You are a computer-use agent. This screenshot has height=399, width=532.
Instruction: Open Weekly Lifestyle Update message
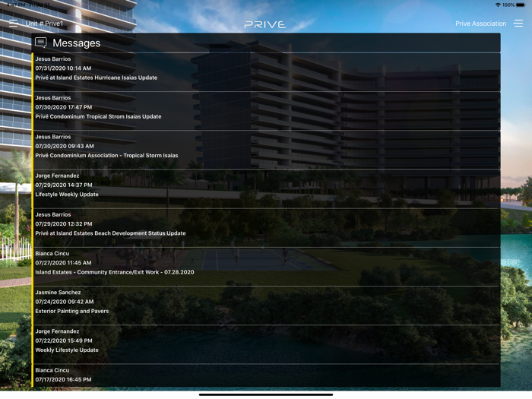(x=266, y=345)
